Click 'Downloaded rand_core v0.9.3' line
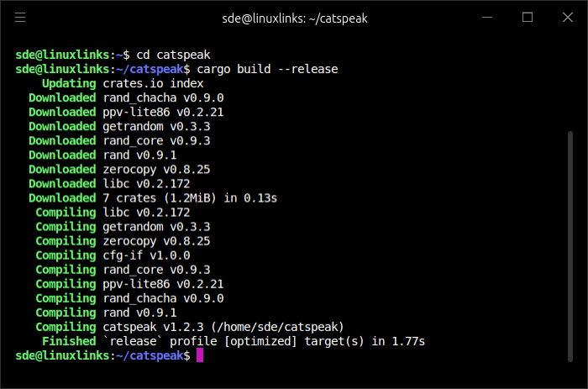 click(119, 140)
